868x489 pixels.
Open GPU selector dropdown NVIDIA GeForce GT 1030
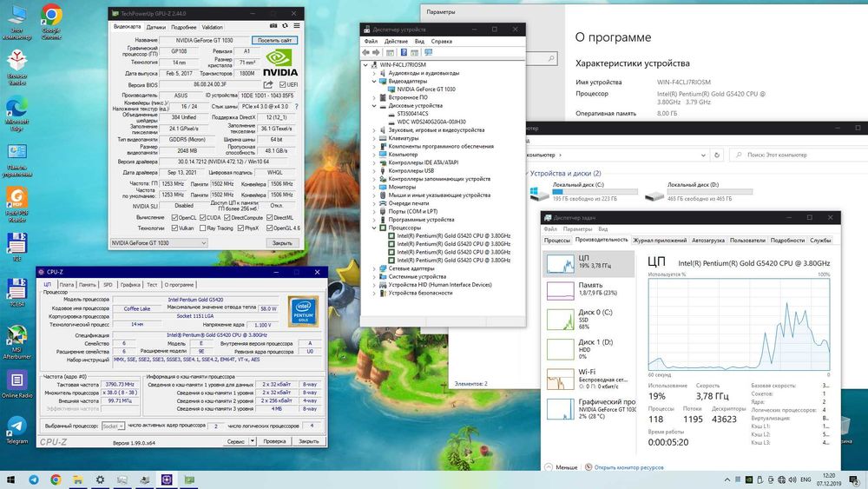[158, 243]
